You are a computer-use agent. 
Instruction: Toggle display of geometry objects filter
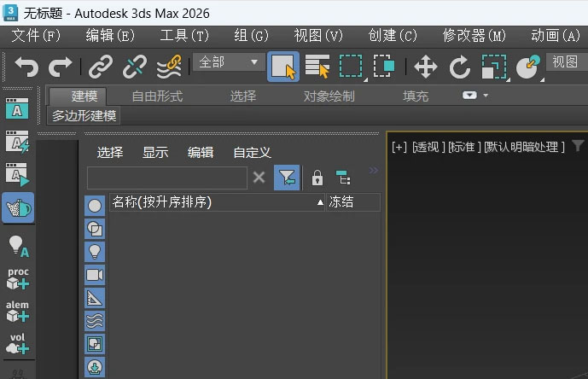(x=95, y=206)
